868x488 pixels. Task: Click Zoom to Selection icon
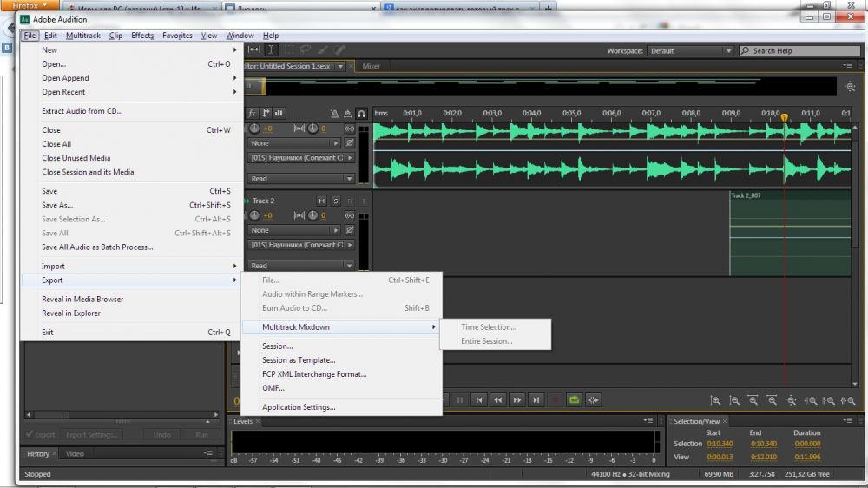[847, 400]
